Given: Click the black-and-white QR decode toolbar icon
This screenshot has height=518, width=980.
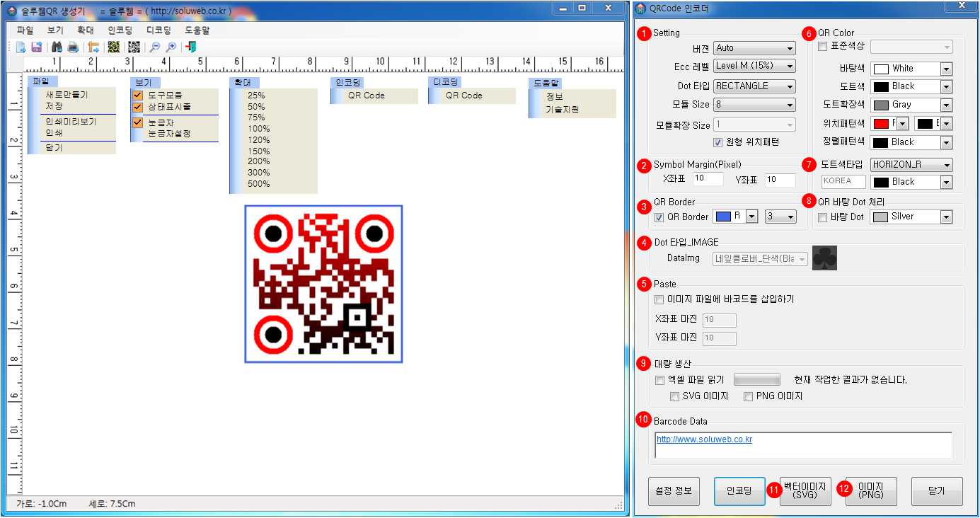Looking at the screenshot, I should 134,47.
